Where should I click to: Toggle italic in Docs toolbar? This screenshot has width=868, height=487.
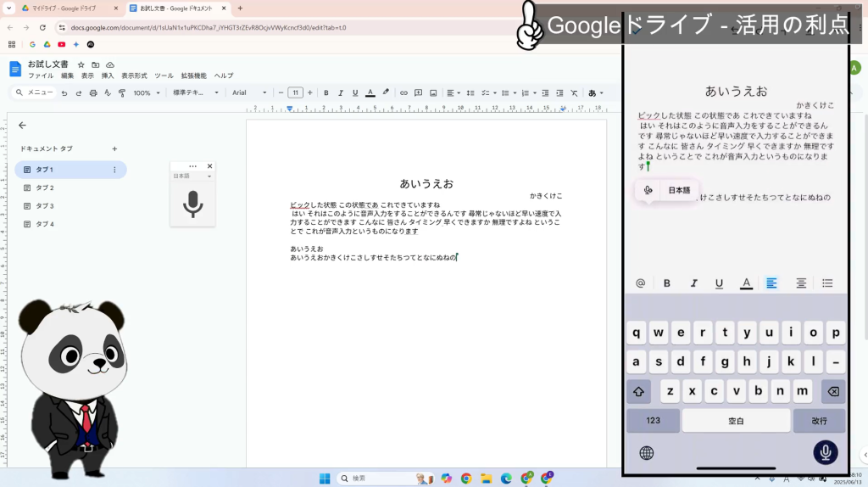[341, 93]
